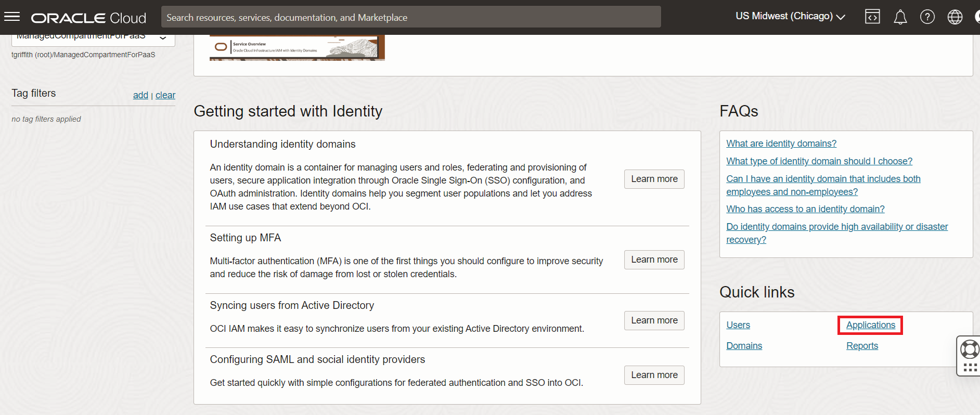Open the Users quick link

(x=738, y=325)
